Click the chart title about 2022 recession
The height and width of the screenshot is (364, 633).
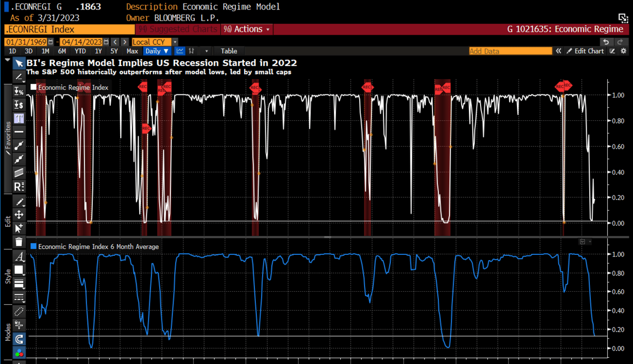tap(161, 63)
